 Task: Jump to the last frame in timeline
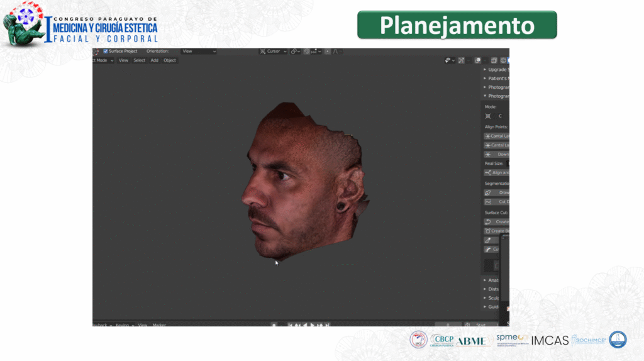click(x=327, y=325)
